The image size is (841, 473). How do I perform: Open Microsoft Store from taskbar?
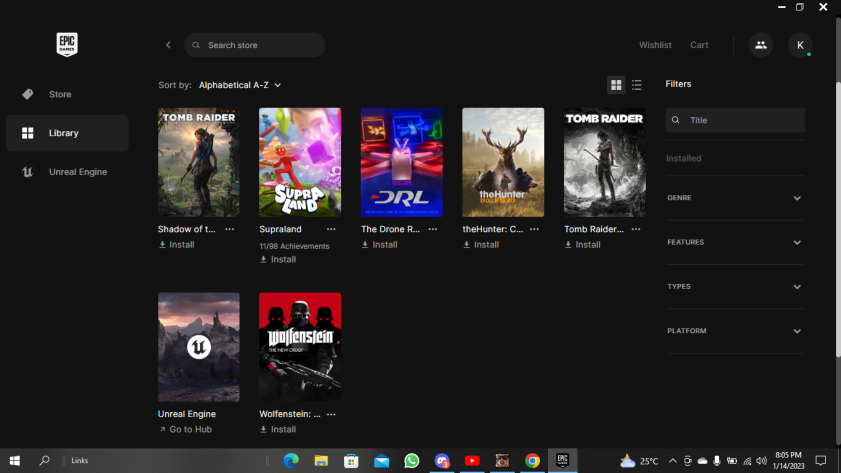(x=351, y=461)
